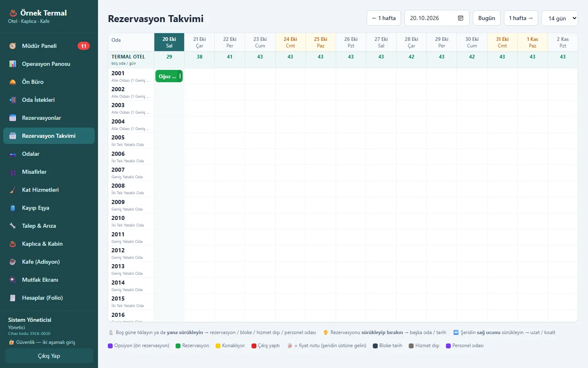Click the Odalar bed icon
This screenshot has height=368, width=588.
tap(13, 154)
